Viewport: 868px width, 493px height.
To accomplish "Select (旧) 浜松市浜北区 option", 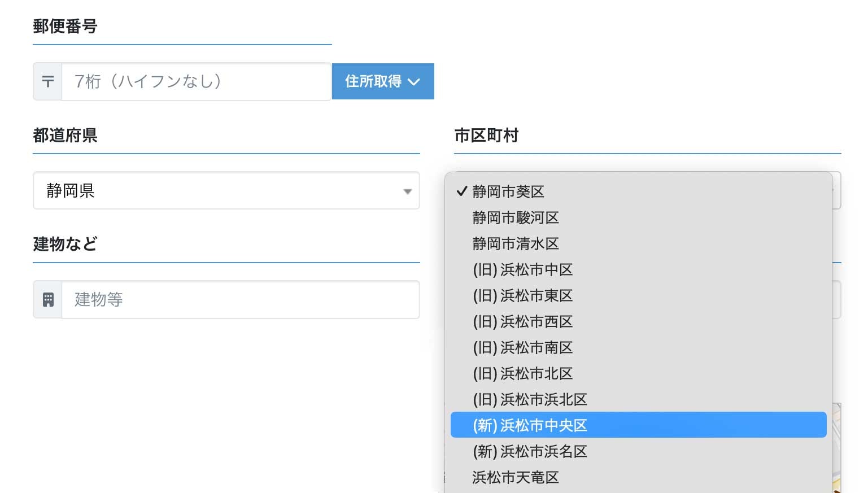I will [x=639, y=399].
